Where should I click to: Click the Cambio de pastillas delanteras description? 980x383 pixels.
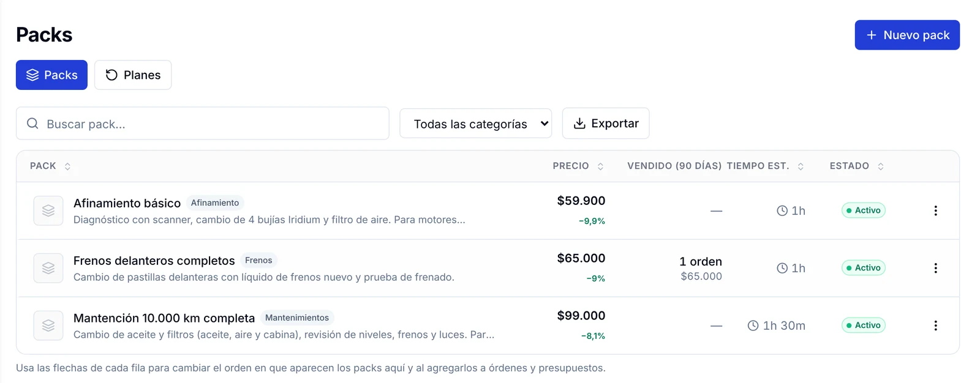click(x=264, y=277)
